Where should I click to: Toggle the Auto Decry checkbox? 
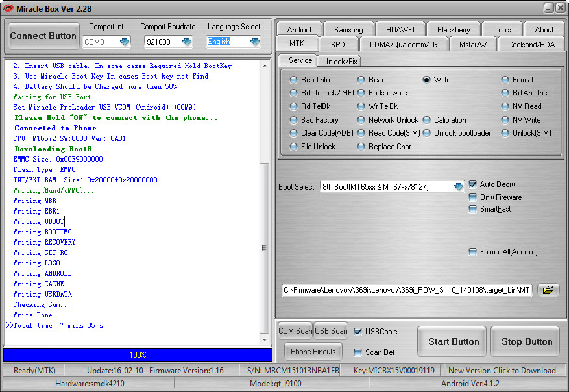point(473,184)
